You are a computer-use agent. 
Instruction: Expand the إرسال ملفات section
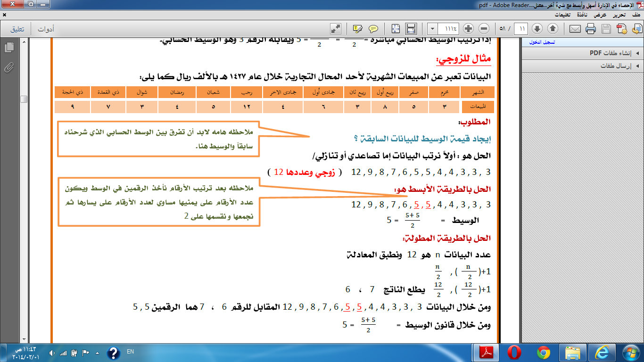(x=582, y=66)
